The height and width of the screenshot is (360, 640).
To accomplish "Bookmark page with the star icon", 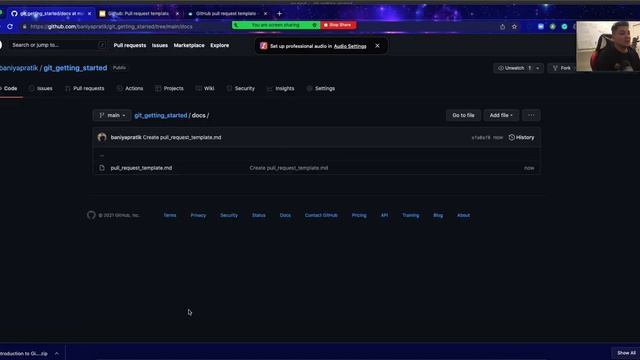I will [514, 27].
